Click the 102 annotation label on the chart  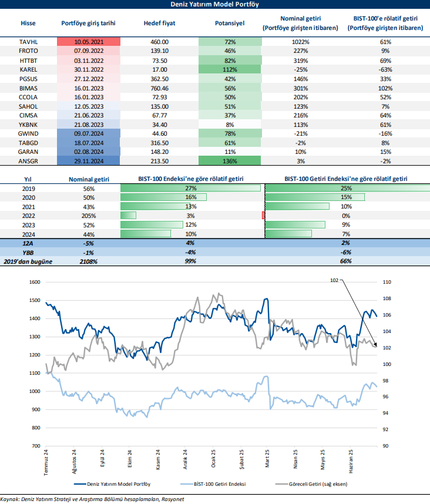pyautogui.click(x=335, y=281)
